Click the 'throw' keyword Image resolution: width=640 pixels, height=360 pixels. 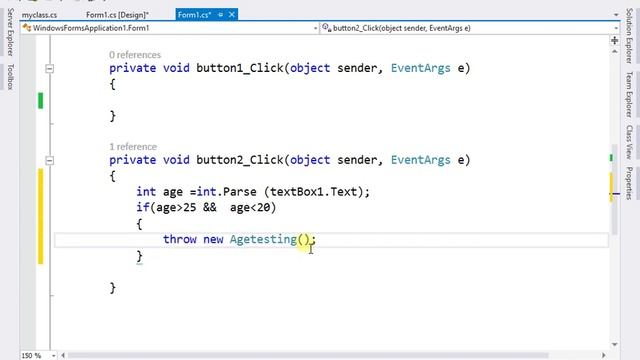180,239
